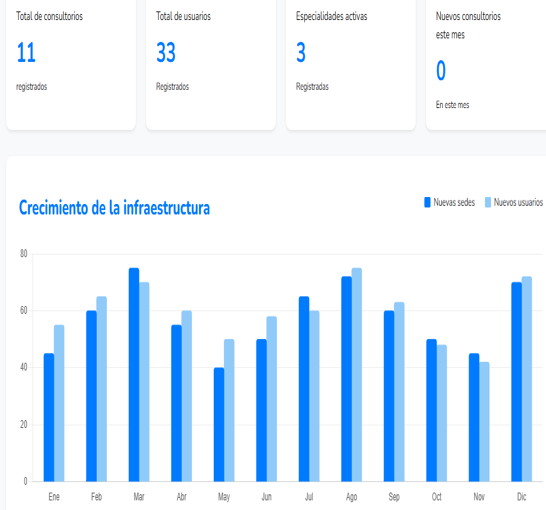Click the Oct light blue Nuevos usuarios bar
This screenshot has height=510, width=546.
[x=442, y=413]
